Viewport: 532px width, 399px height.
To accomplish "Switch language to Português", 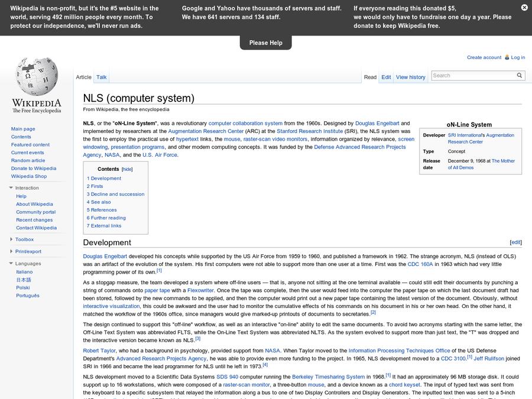I will click(27, 296).
